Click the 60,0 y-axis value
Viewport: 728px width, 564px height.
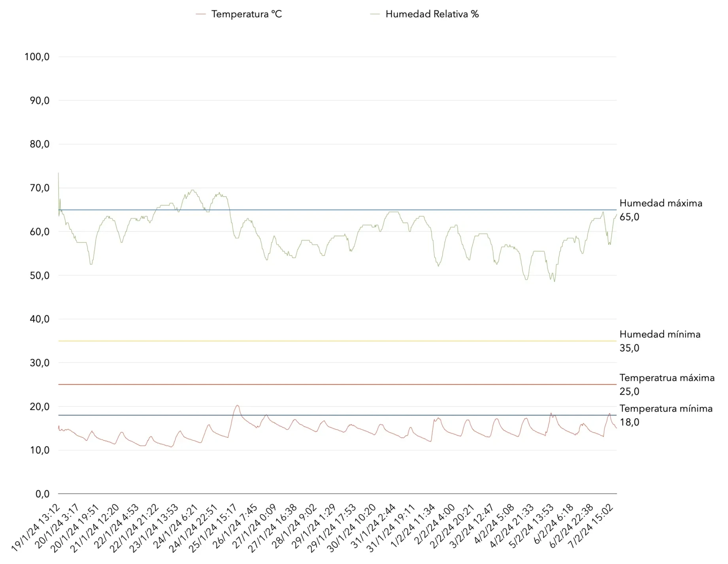pyautogui.click(x=40, y=232)
